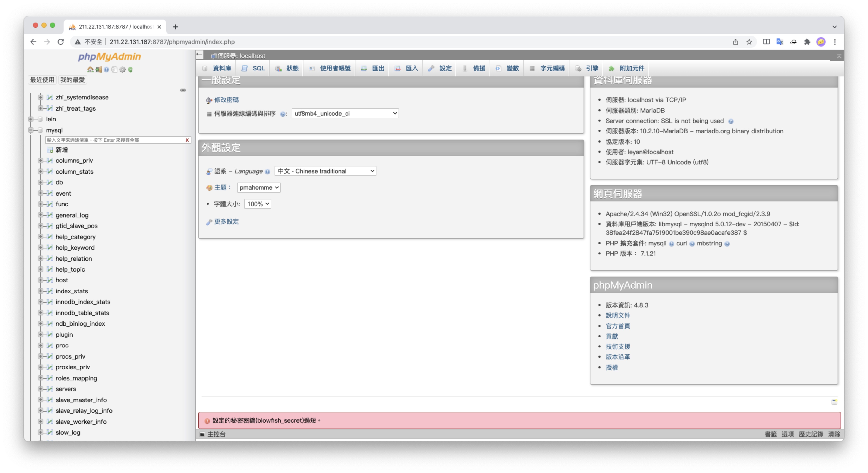Click the 伺服器: localhost breadcrumb
This screenshot has height=473, width=868.
click(x=241, y=56)
